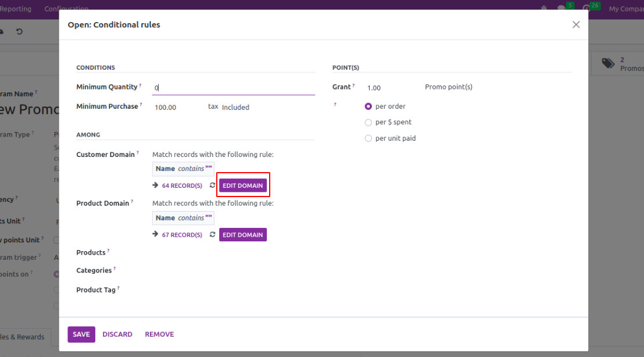Open the 67 record(s) product link
This screenshot has height=357, width=644.
point(182,235)
